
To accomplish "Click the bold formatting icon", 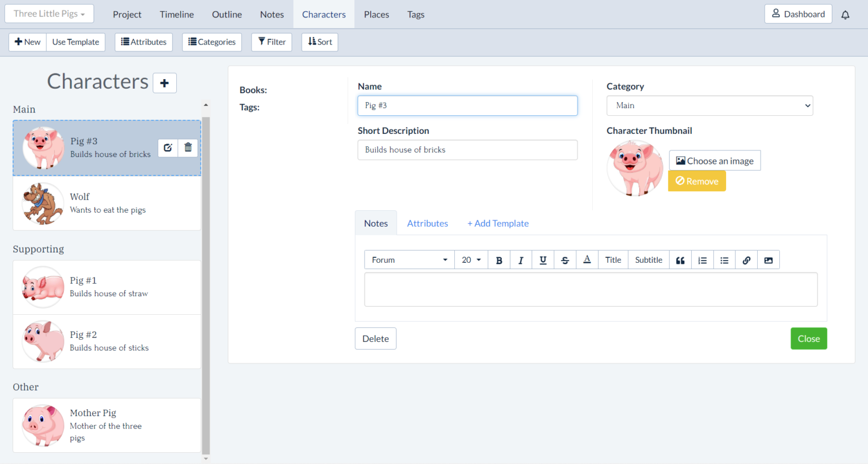I will point(499,260).
